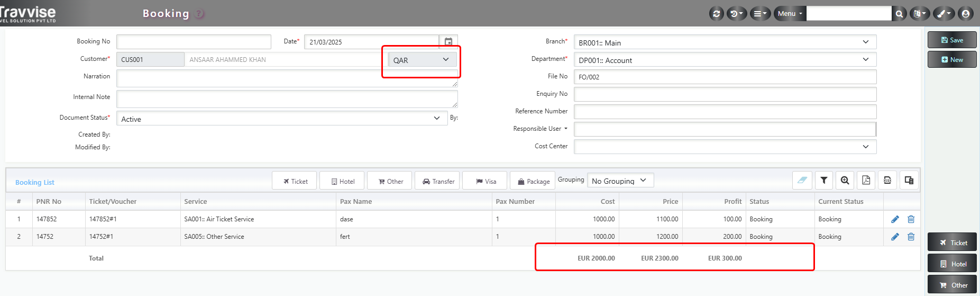Open the language translation dropdown icon

(920, 14)
